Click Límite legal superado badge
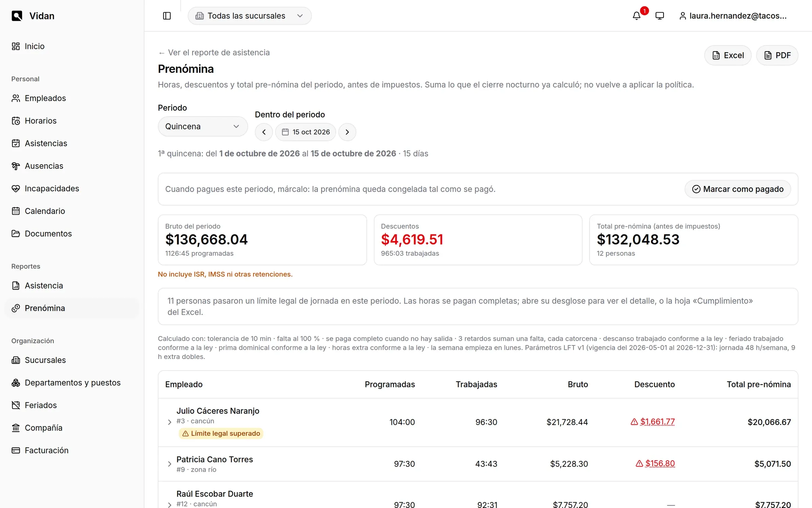The image size is (812, 508). click(x=221, y=433)
